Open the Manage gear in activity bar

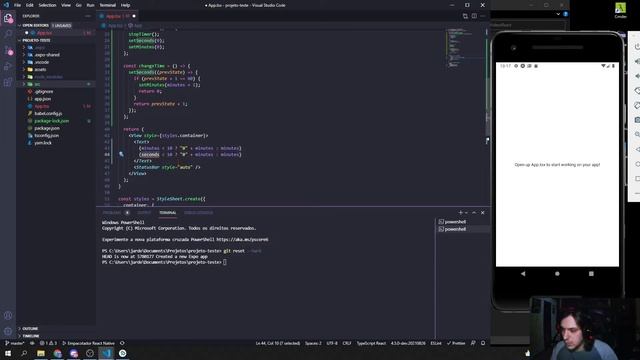pos(8,331)
